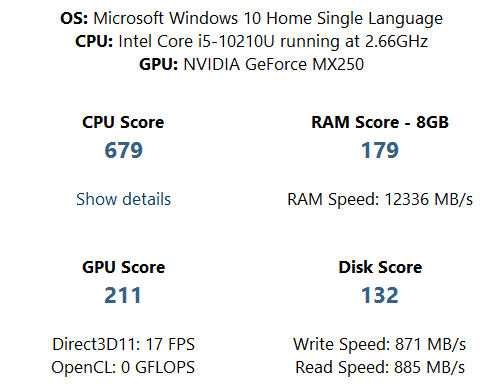Click the CPU label in system info
The image size is (490, 384).
point(94,41)
